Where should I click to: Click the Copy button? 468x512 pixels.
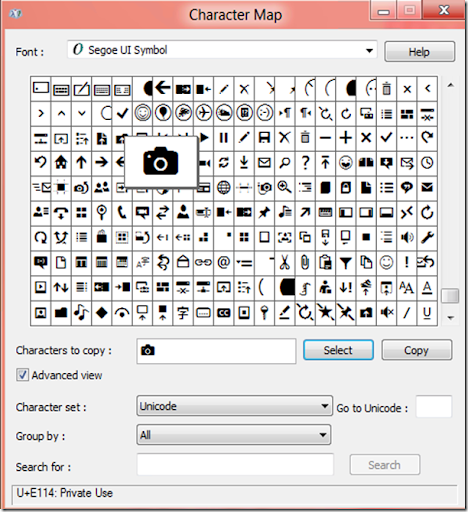416,350
